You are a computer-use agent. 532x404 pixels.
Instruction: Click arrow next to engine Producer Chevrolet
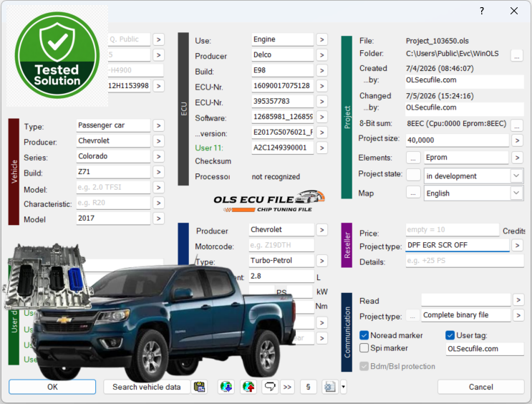322,230
